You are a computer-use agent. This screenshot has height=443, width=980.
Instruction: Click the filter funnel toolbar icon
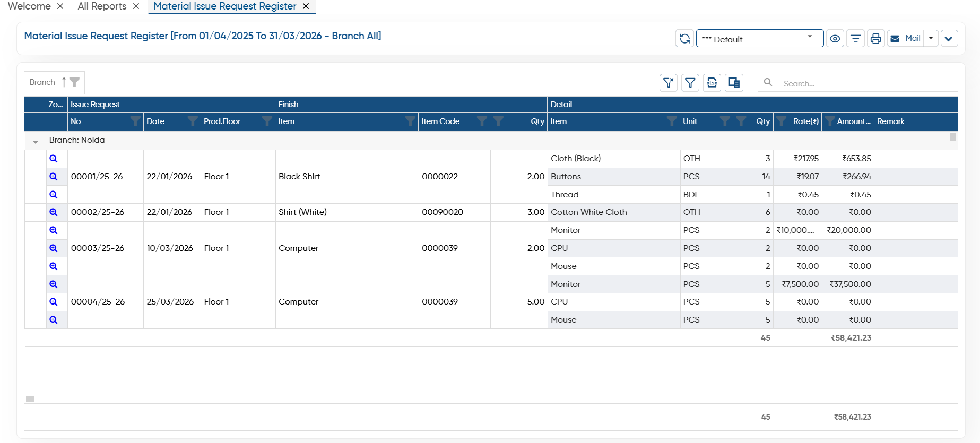[x=690, y=83]
